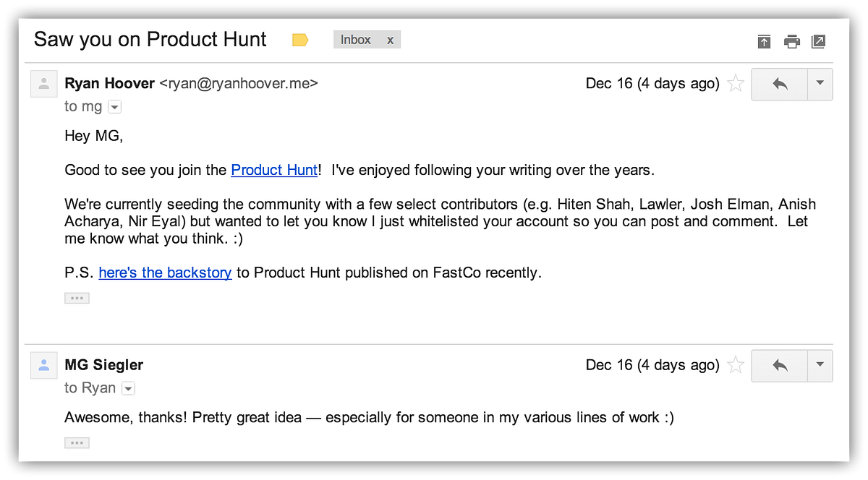Collapse all messages icon in header
The height and width of the screenshot is (480, 868).
point(764,41)
